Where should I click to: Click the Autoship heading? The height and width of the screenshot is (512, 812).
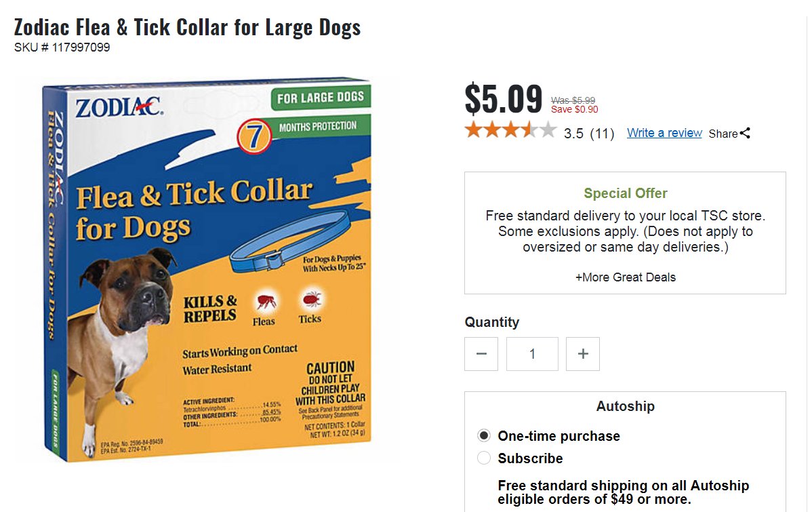(625, 406)
